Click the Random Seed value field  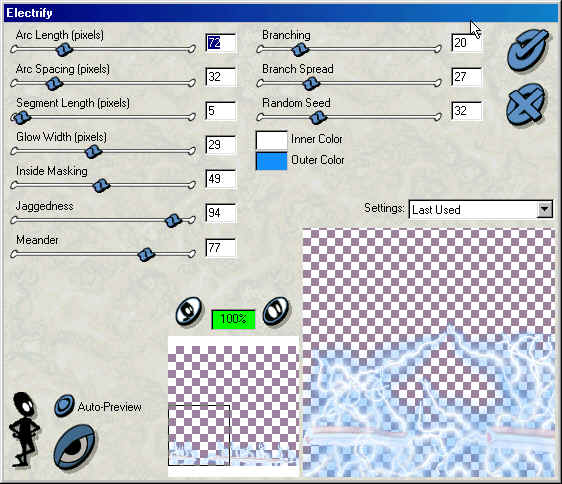(467, 111)
